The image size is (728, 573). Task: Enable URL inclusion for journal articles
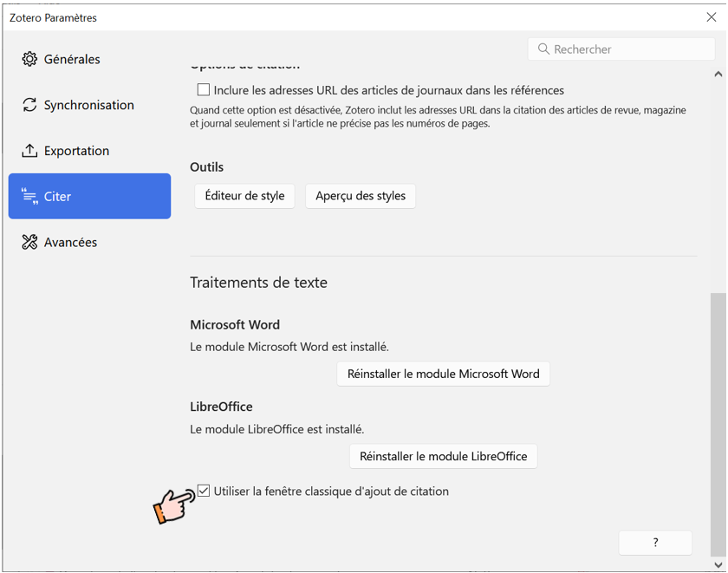[x=204, y=89]
